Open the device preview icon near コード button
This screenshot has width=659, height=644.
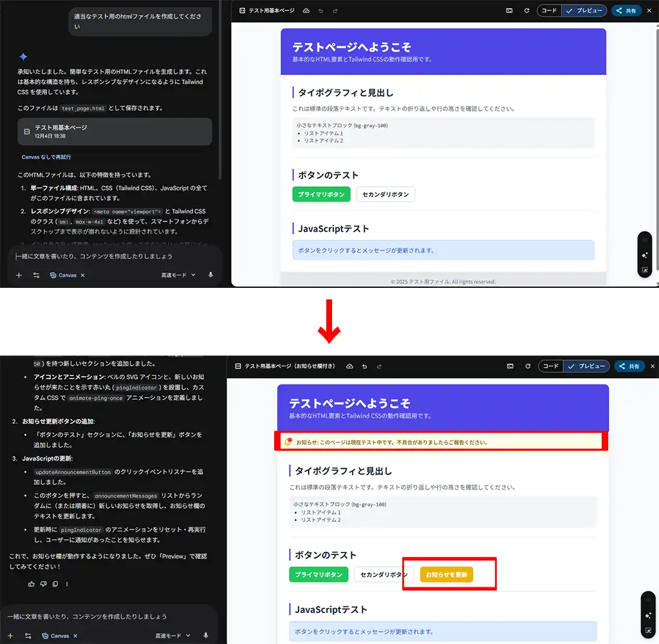(x=509, y=10)
